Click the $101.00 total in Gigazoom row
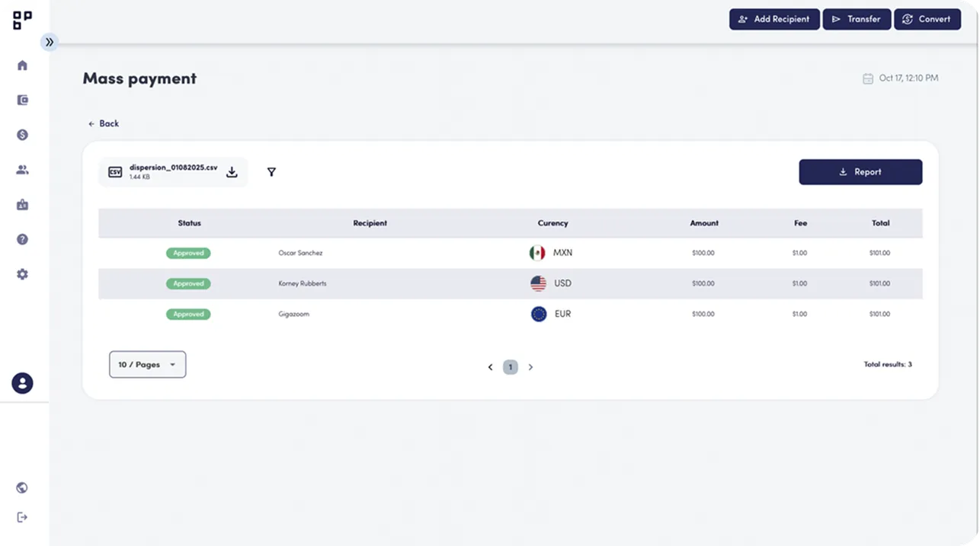The height and width of the screenshot is (546, 980). (x=879, y=314)
